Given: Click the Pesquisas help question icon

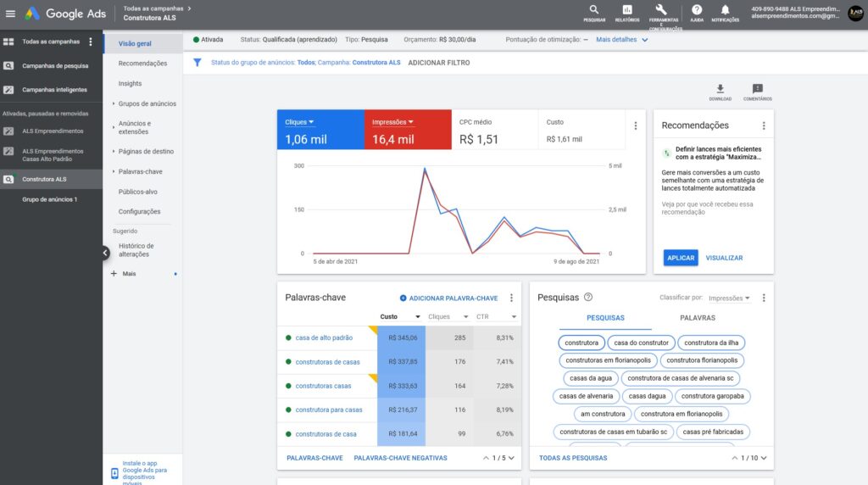Looking at the screenshot, I should (588, 298).
